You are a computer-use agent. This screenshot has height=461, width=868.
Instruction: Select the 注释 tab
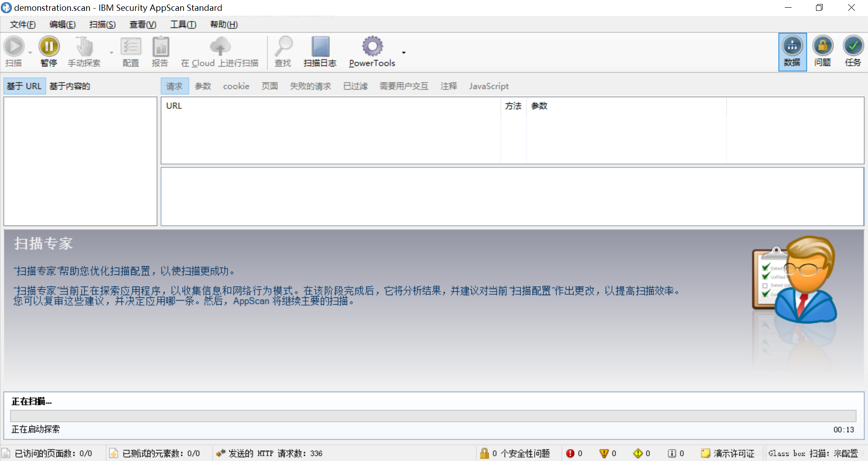[449, 86]
